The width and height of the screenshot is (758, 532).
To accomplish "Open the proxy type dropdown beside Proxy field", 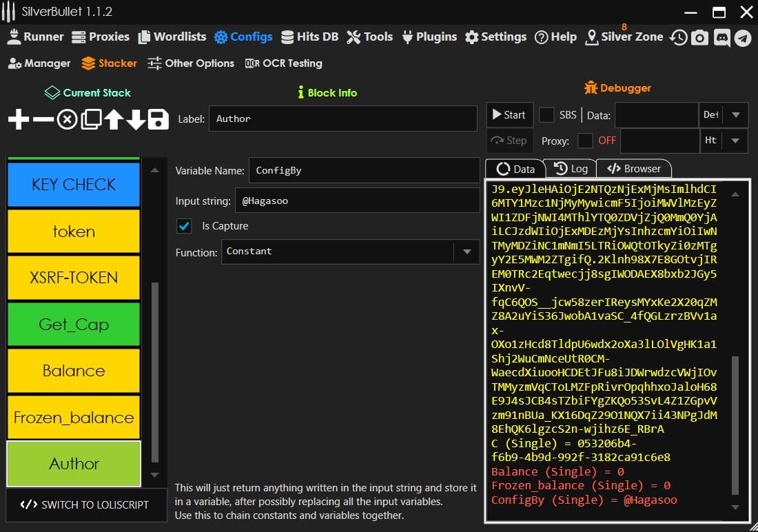I will pos(735,141).
